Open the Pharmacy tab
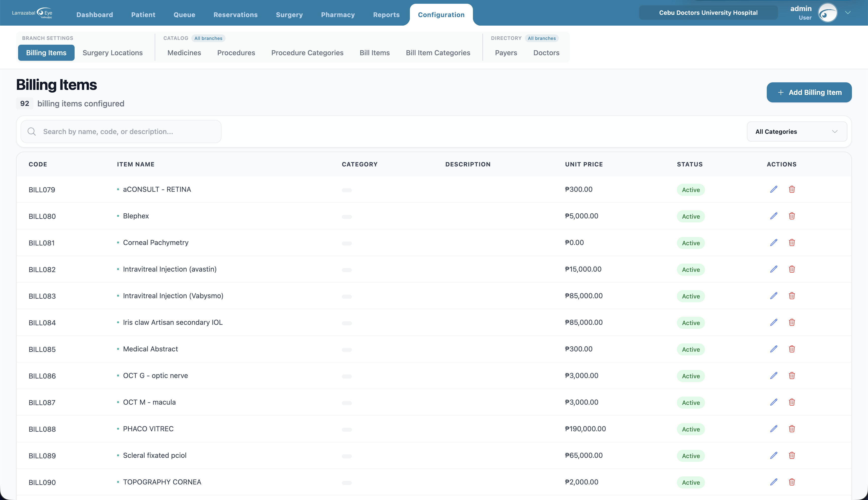Viewport: 868px width, 500px height. (x=338, y=15)
